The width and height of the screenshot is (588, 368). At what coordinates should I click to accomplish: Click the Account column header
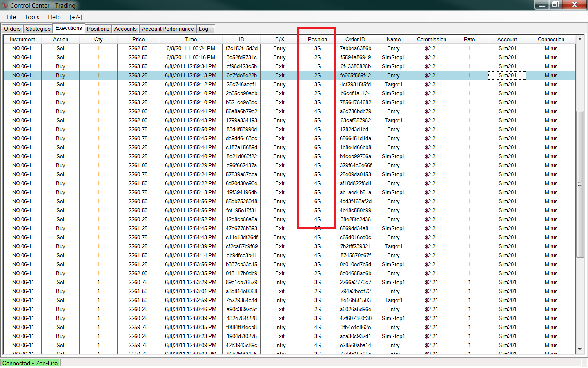(507, 39)
